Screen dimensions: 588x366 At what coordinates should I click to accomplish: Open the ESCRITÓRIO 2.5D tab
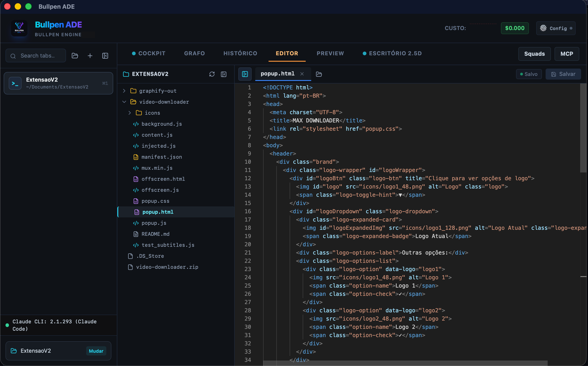coord(392,53)
